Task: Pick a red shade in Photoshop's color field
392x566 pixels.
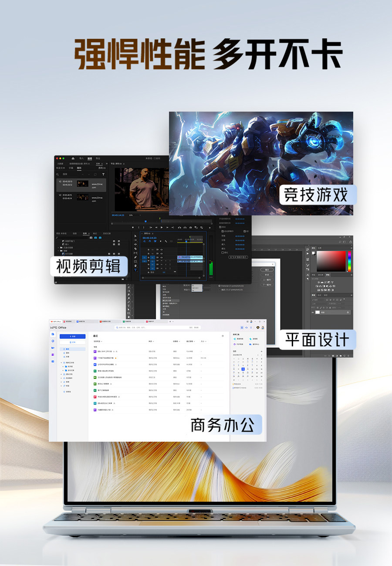Action: point(331,261)
